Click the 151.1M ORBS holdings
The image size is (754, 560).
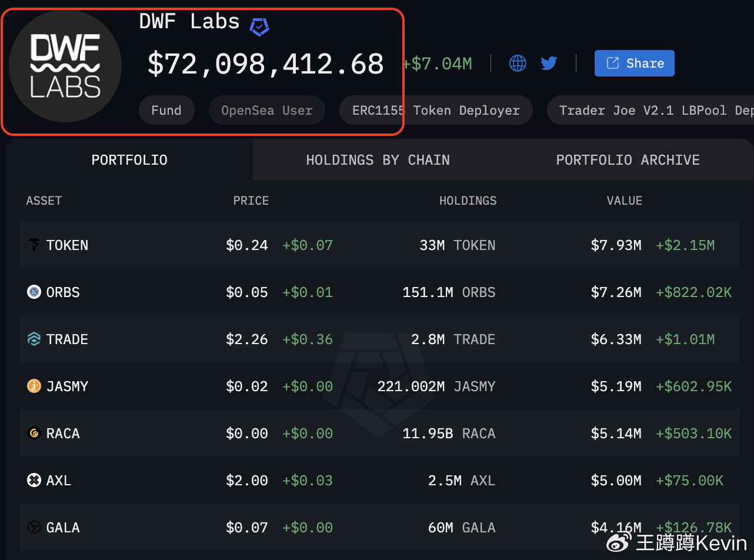449,292
